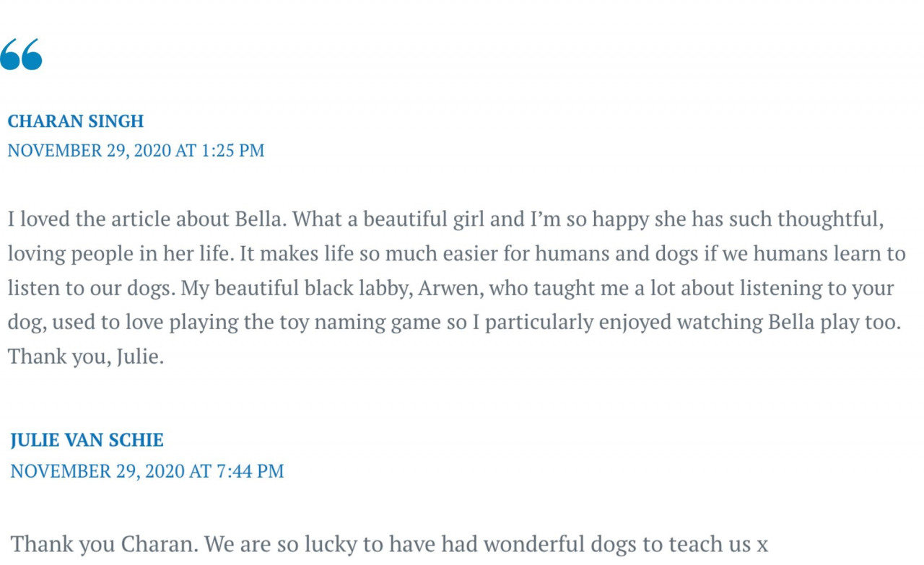Click the line starting "dog, used to love"
Viewport: 924px width, 565px height.
(x=455, y=323)
